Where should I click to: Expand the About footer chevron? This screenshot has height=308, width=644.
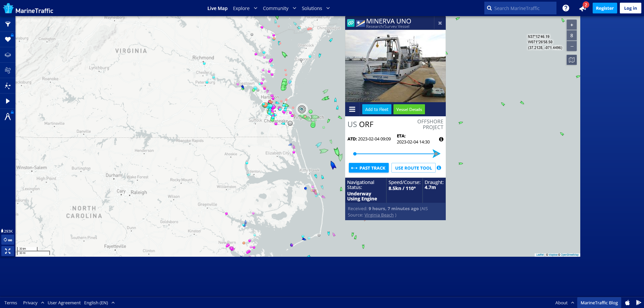pyautogui.click(x=573, y=303)
